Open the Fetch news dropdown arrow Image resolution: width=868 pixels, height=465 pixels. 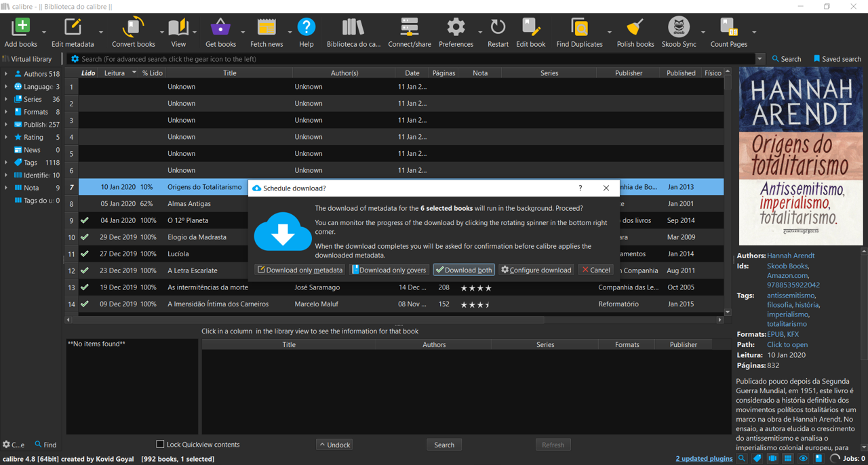tap(290, 32)
